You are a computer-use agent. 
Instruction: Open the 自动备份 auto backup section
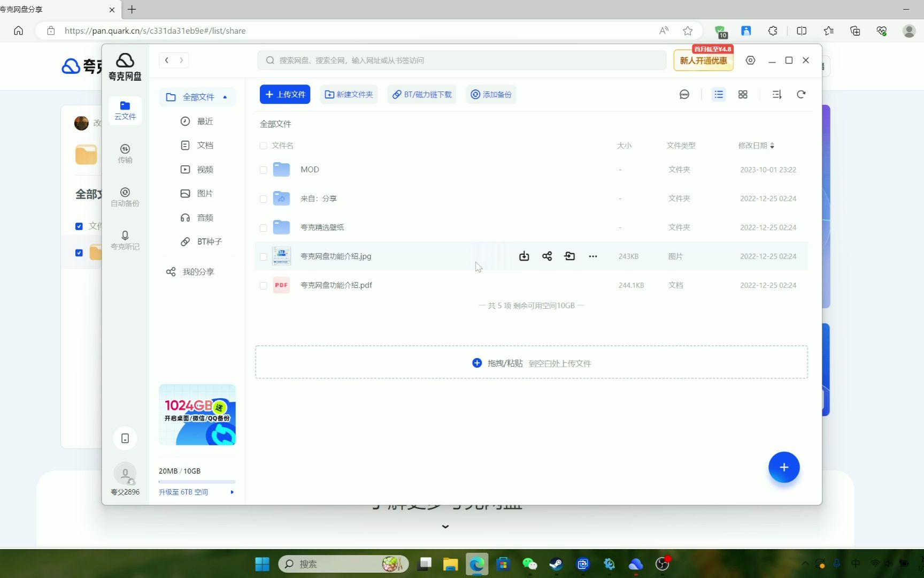pyautogui.click(x=125, y=197)
